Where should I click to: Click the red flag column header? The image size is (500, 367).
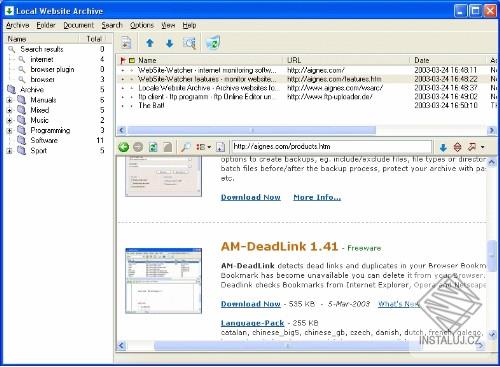click(123, 60)
